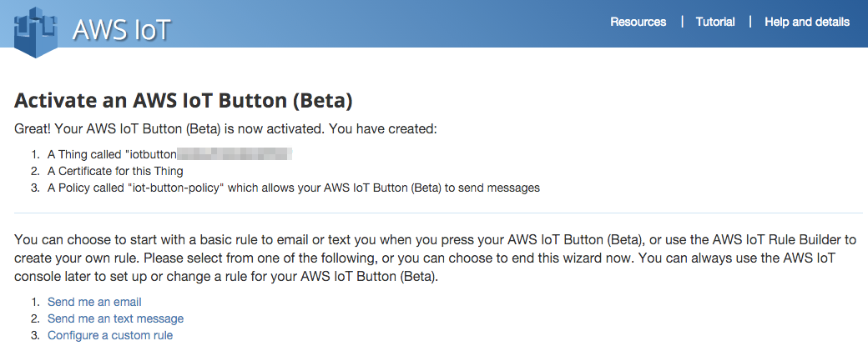868x361 pixels.
Task: Open the Resources menu
Action: (x=638, y=22)
